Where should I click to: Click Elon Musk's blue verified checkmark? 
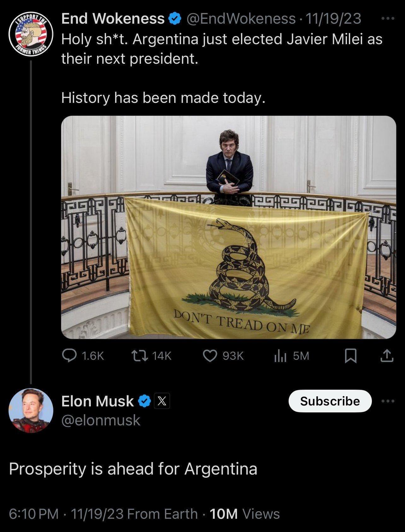point(145,401)
